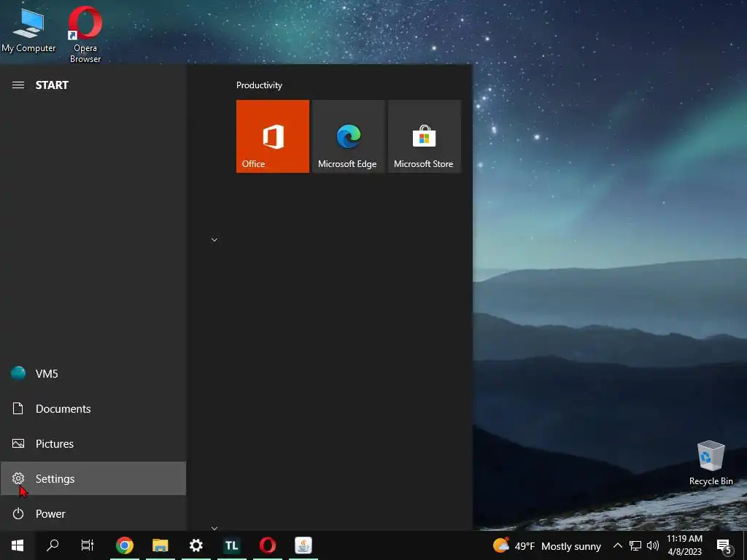Click the START label text
The width and height of the screenshot is (747, 560).
52,85
